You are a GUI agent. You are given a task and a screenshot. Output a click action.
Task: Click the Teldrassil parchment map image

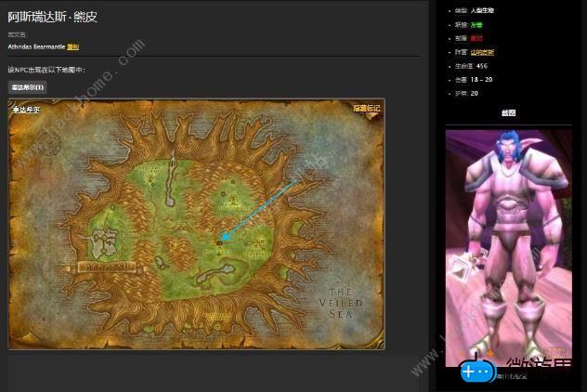(196, 224)
